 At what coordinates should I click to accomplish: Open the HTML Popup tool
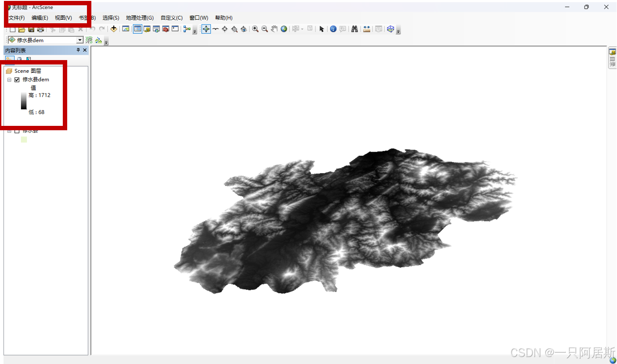pos(343,29)
